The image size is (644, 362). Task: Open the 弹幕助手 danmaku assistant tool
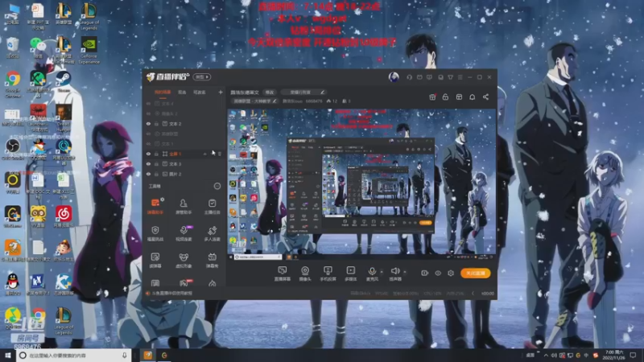(155, 206)
